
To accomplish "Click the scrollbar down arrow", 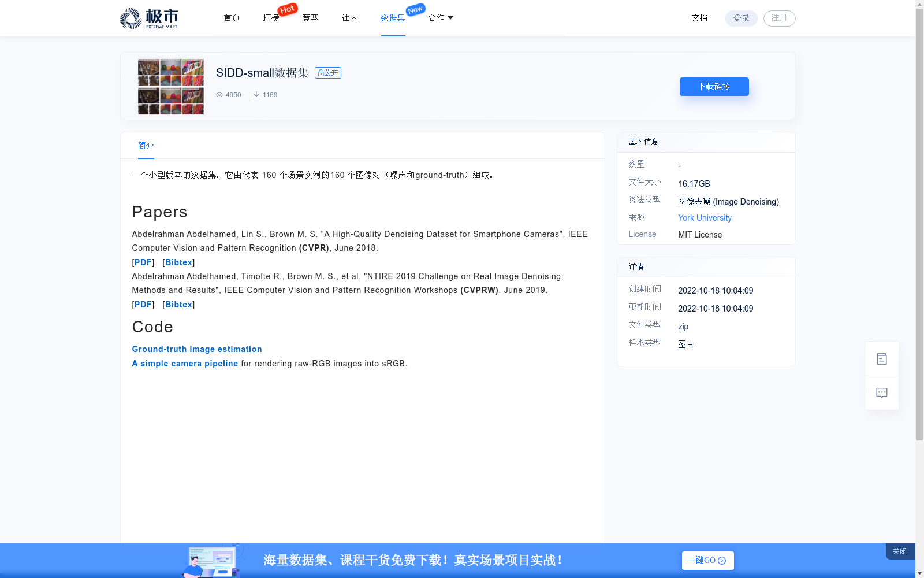I will 919,573.
